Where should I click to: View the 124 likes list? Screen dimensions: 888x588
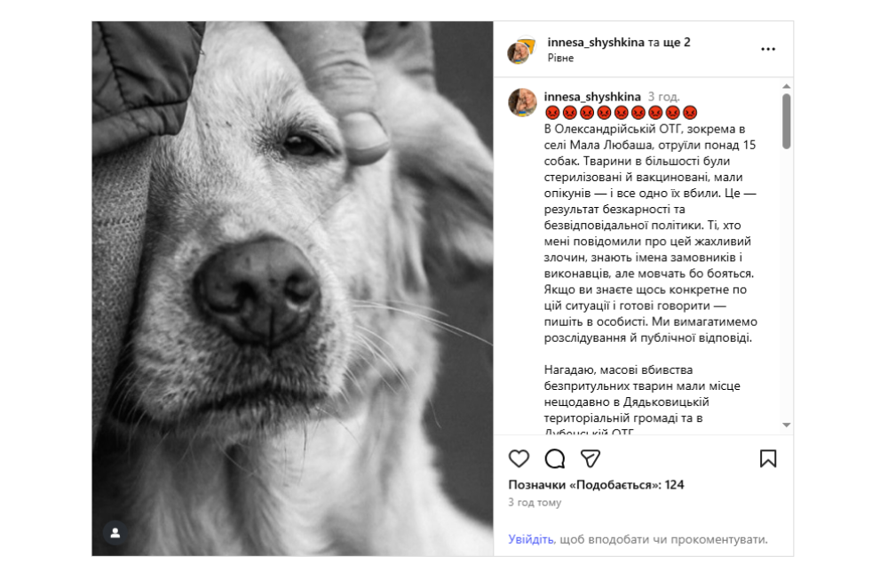click(596, 485)
